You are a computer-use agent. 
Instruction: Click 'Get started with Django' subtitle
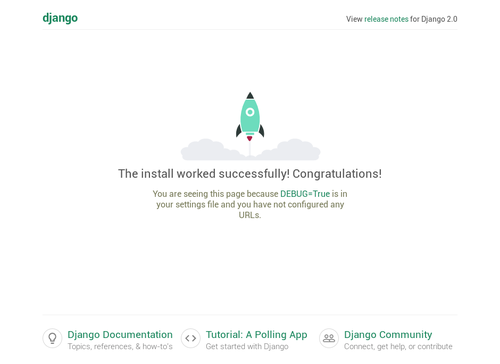click(247, 347)
